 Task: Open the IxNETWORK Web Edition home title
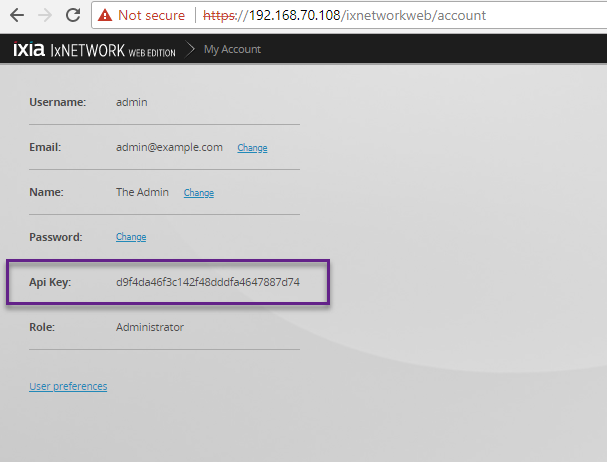click(112, 49)
